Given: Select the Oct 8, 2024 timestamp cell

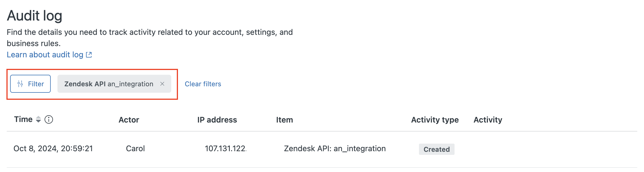Looking at the screenshot, I should click(x=53, y=148).
